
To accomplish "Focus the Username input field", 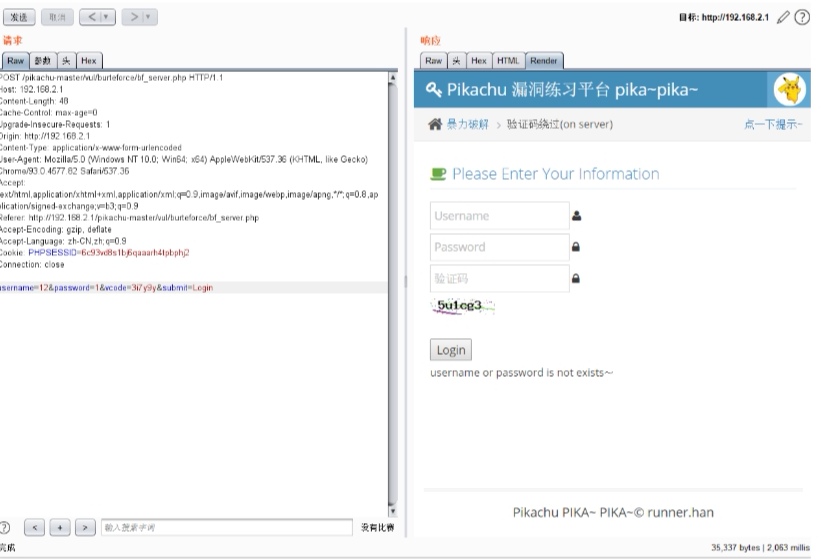I will (x=499, y=216).
